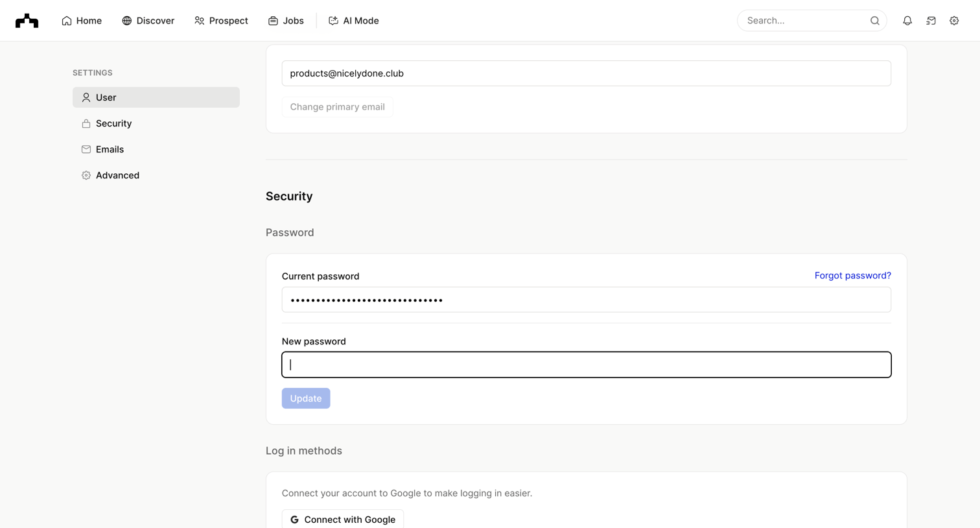Open Emails in the settings sidebar
This screenshot has width=980, height=528.
[x=156, y=149]
